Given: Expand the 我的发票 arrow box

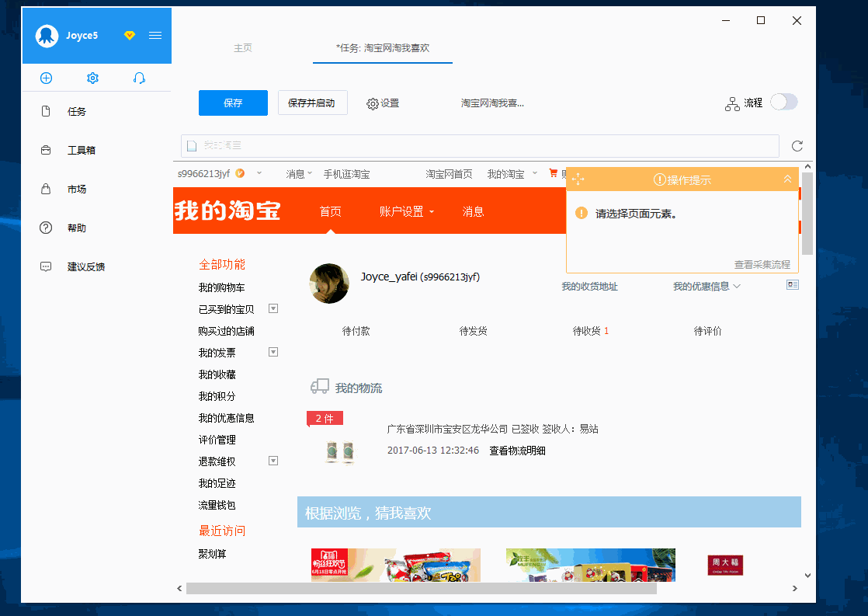Looking at the screenshot, I should tap(273, 352).
